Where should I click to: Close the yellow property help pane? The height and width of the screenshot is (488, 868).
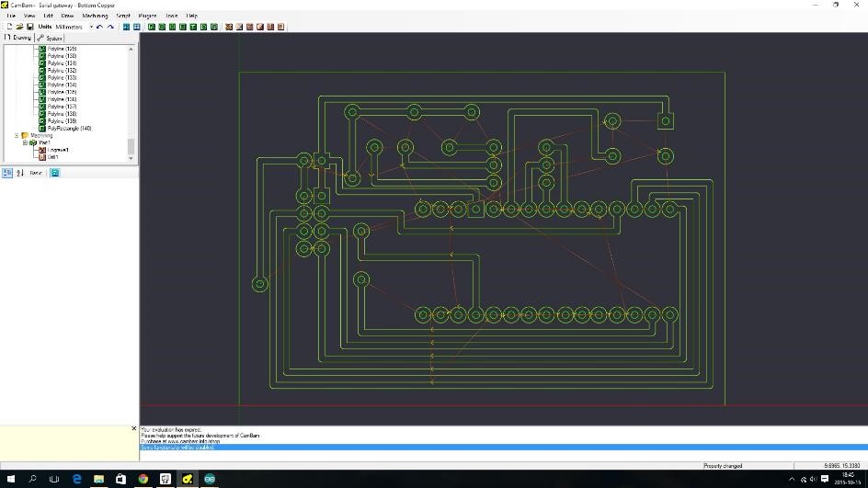(x=134, y=428)
